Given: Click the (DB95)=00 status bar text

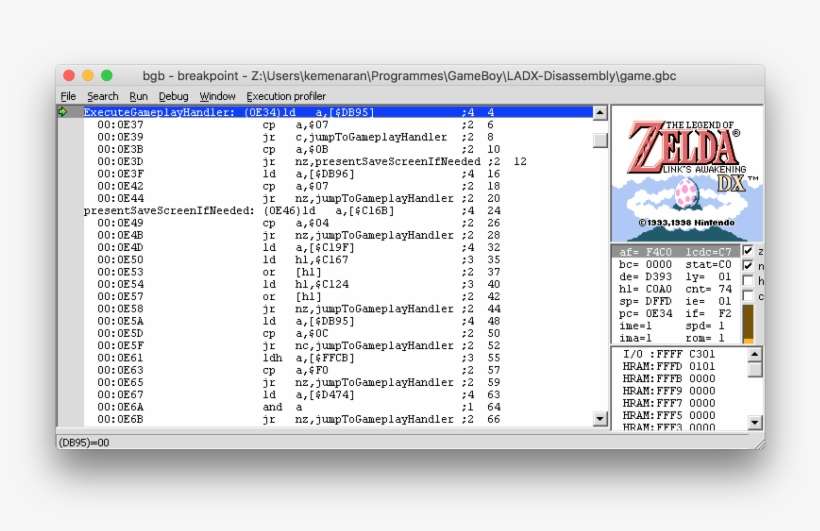Looking at the screenshot, I should 84,443.
